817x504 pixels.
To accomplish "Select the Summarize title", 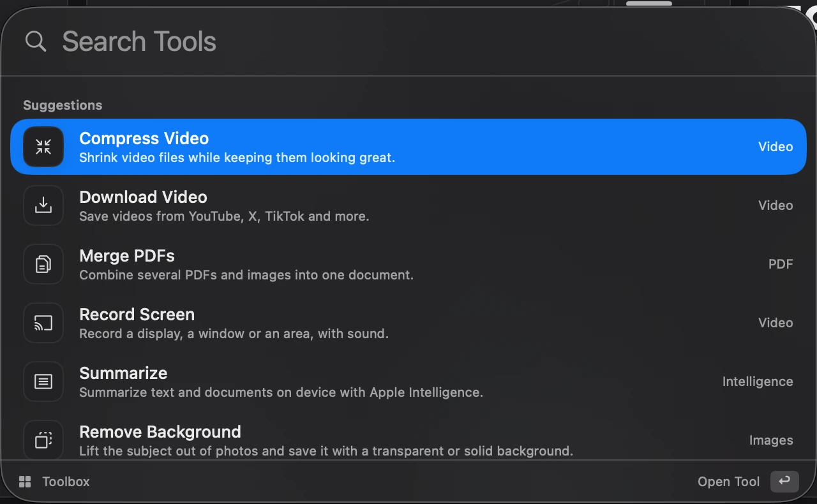I will (x=123, y=373).
